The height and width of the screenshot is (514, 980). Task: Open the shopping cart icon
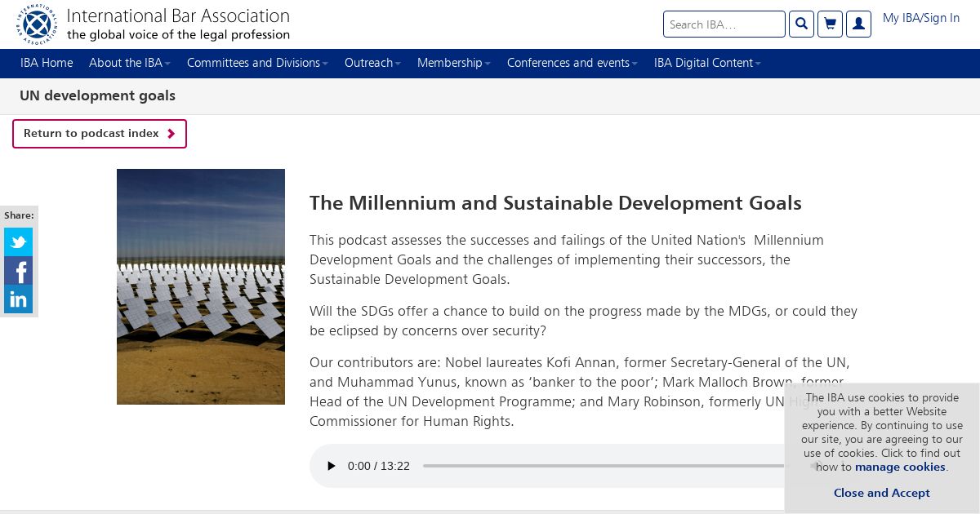pos(830,24)
